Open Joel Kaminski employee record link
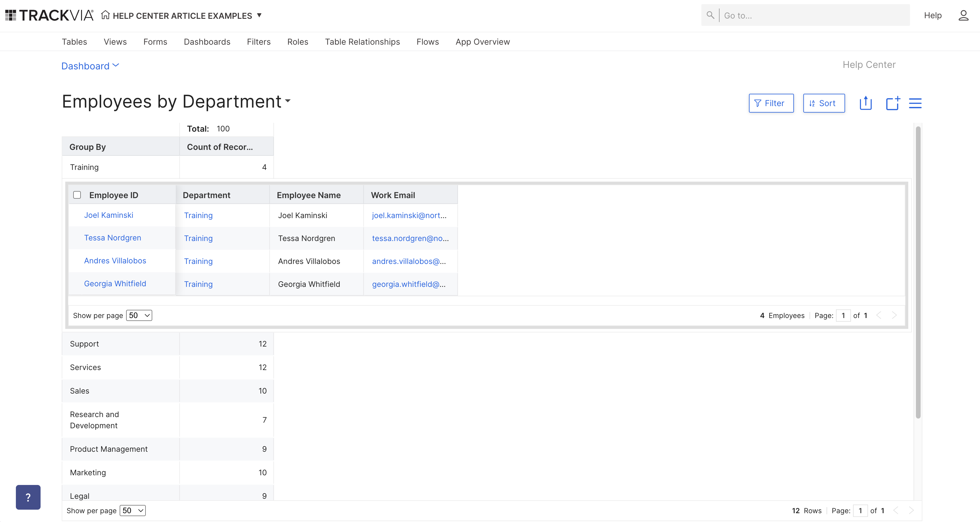Image resolution: width=980 pixels, height=522 pixels. point(108,215)
